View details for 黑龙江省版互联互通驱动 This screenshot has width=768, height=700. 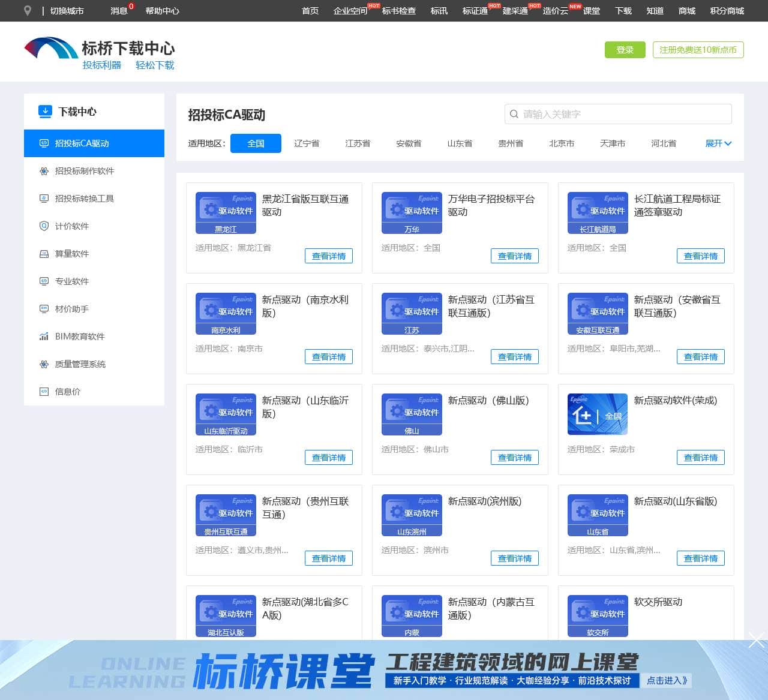coord(329,256)
